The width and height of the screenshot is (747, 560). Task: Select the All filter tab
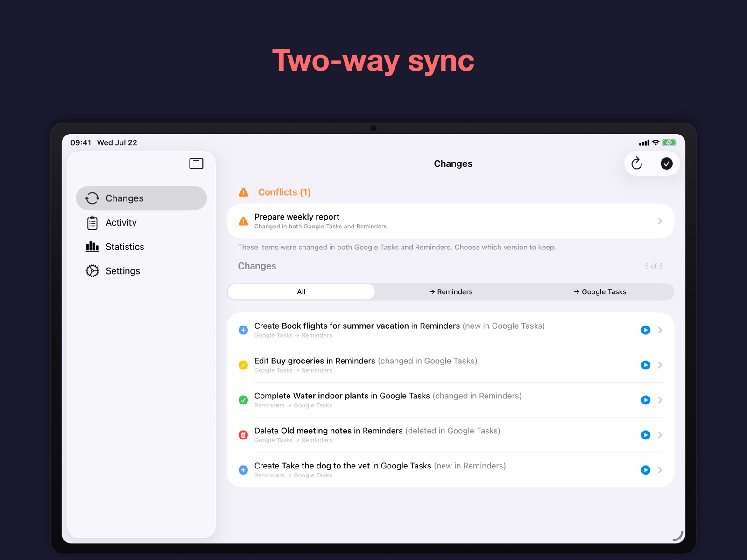(x=301, y=292)
